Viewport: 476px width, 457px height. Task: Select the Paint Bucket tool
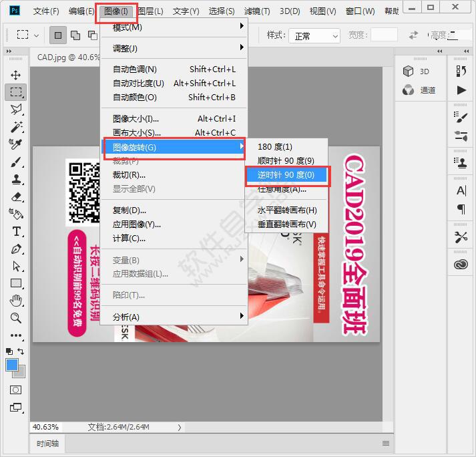(16, 214)
